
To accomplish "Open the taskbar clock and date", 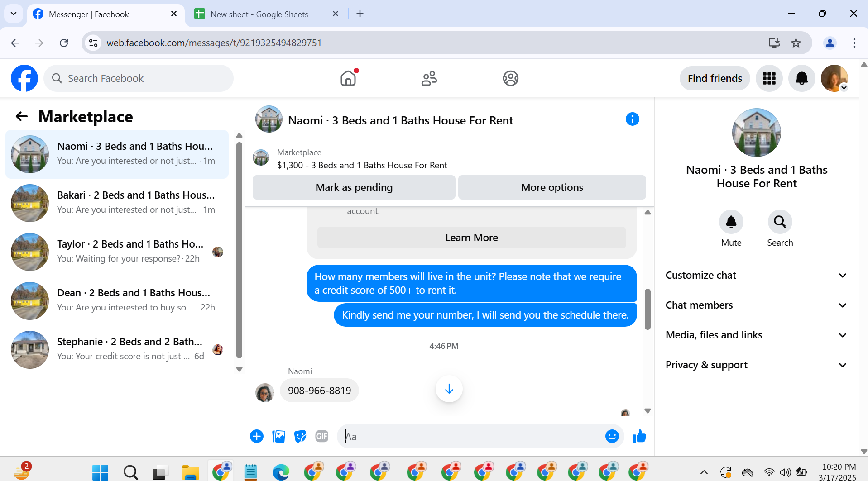I will (839, 472).
